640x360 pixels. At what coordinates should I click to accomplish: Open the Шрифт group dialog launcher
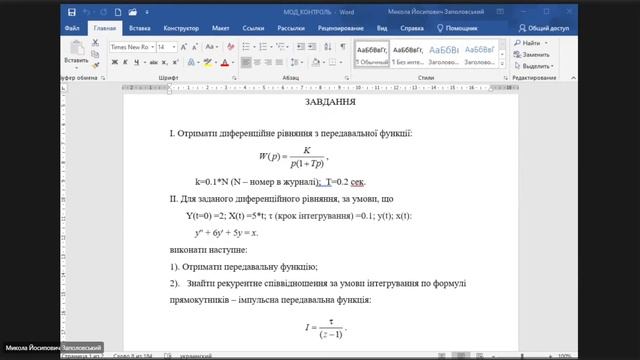click(234, 78)
